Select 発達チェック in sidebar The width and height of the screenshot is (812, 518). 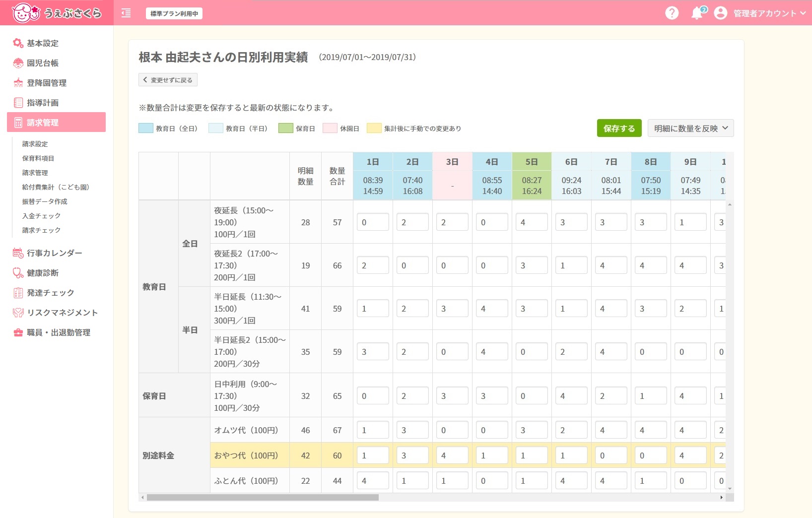[x=51, y=293]
